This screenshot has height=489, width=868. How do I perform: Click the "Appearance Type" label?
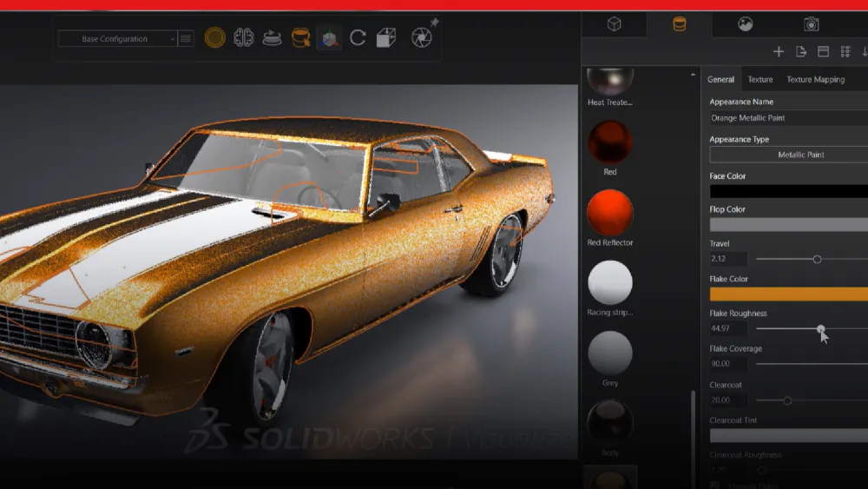(739, 139)
